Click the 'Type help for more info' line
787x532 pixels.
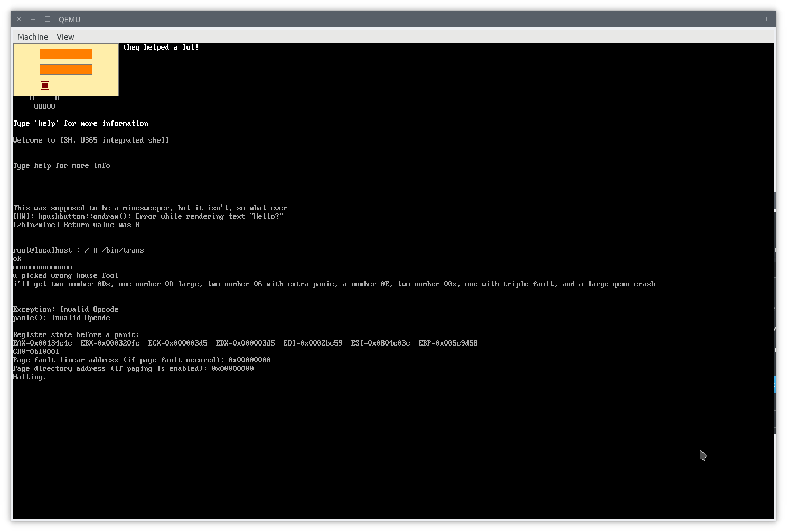click(62, 165)
